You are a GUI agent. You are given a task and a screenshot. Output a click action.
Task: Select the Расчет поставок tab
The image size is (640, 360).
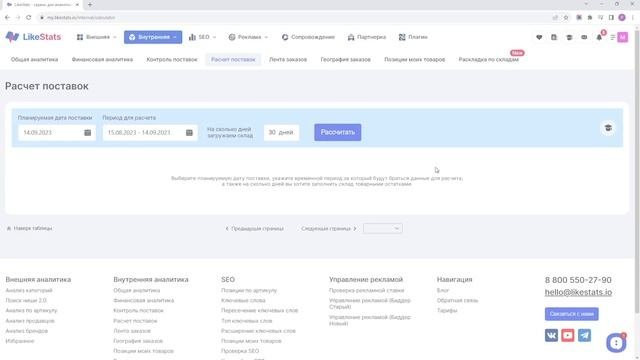233,60
